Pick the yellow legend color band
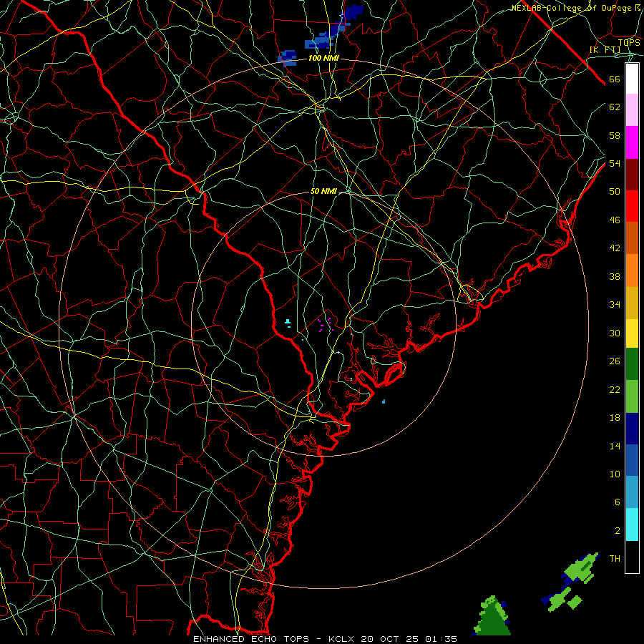This screenshot has height=644, width=644. pos(632,333)
